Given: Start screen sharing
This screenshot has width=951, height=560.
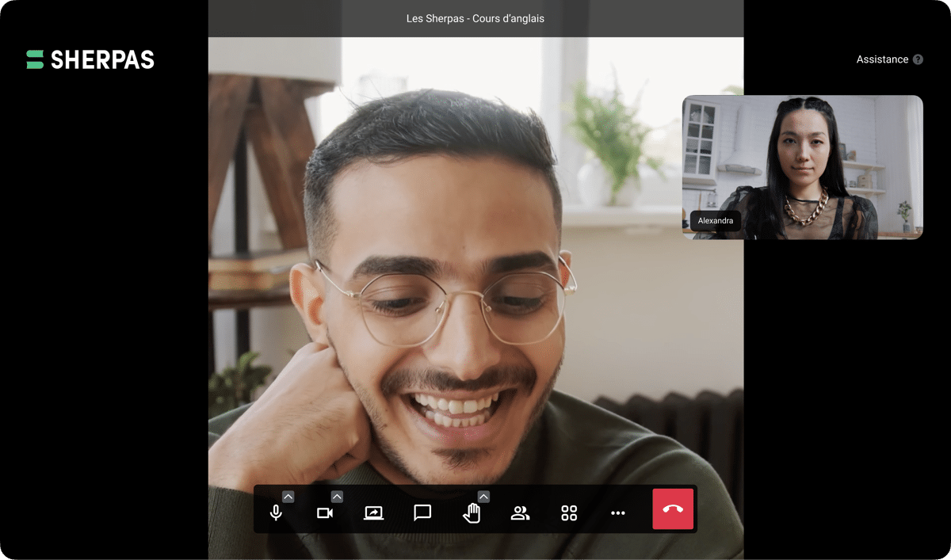Looking at the screenshot, I should coord(373,513).
